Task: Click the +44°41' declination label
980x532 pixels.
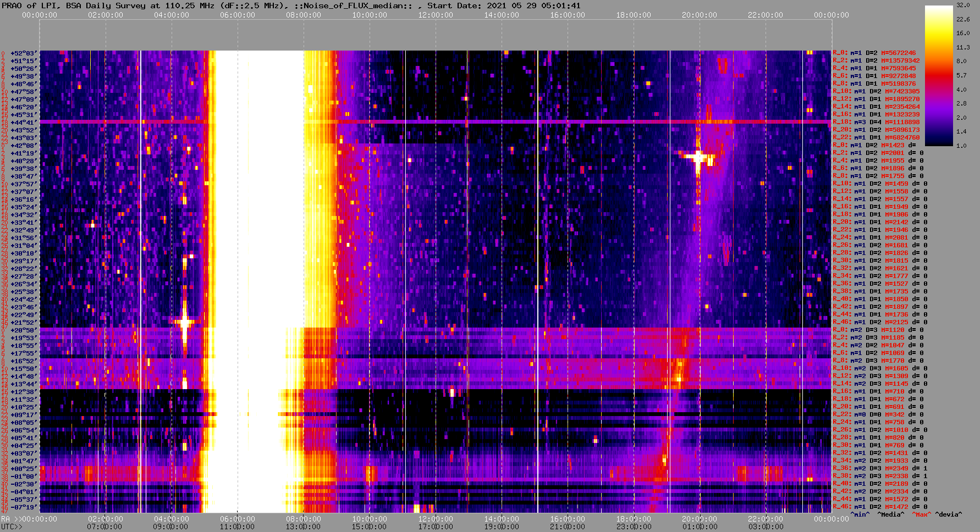Action: click(x=24, y=123)
